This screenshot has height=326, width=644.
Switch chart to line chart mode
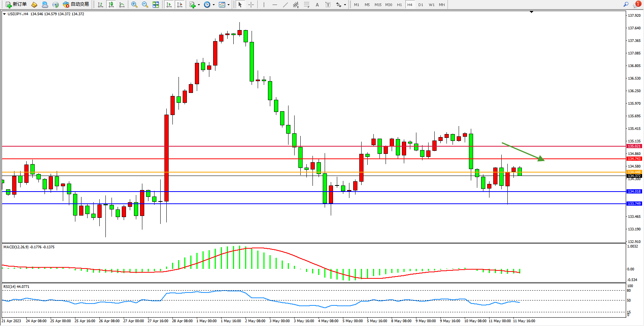(122, 5)
